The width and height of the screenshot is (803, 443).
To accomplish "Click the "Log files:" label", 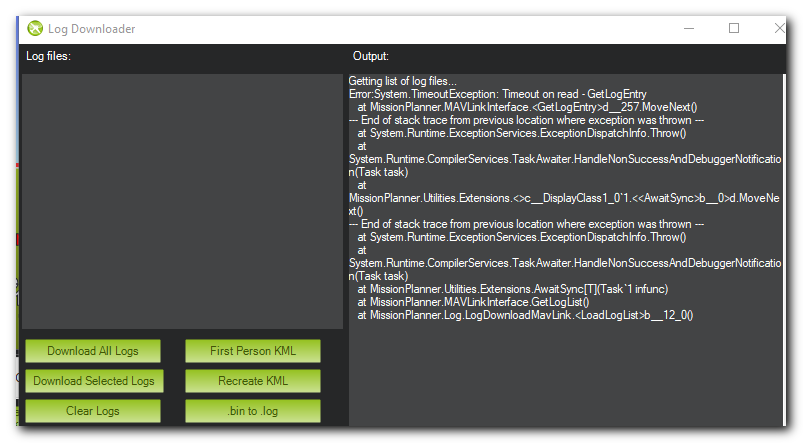I will click(48, 56).
